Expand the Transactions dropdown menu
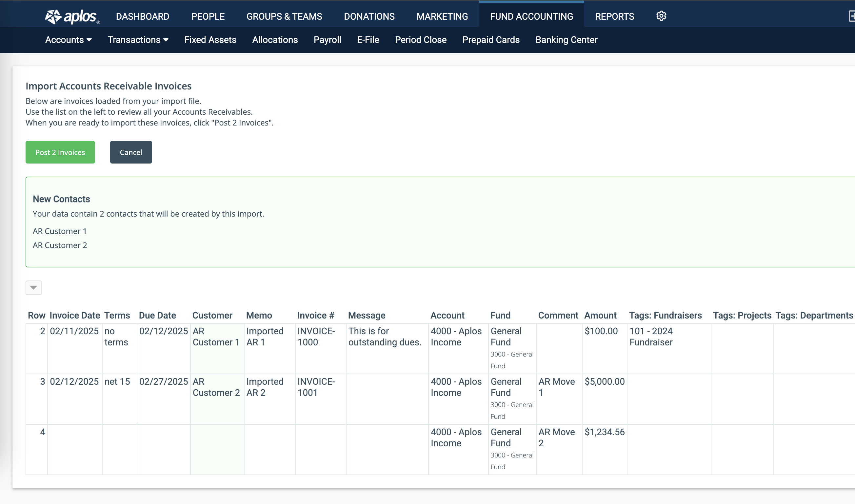Viewport: 855px width, 504px height. click(138, 40)
